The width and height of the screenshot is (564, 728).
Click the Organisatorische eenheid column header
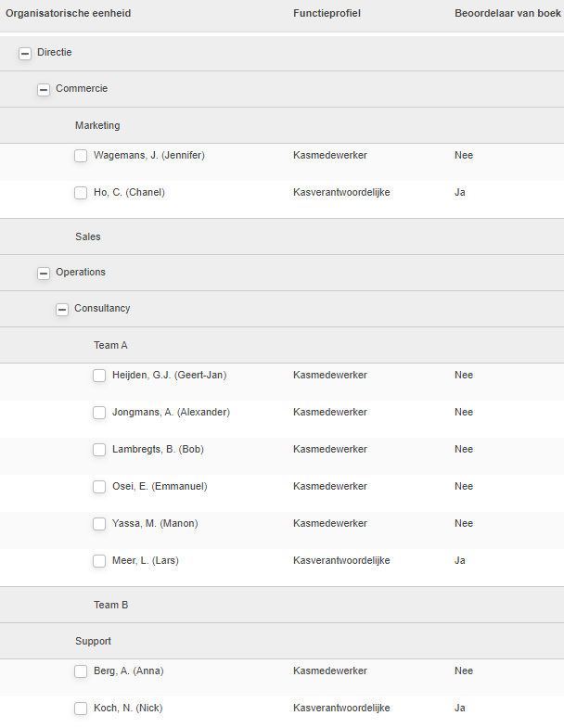click(69, 14)
